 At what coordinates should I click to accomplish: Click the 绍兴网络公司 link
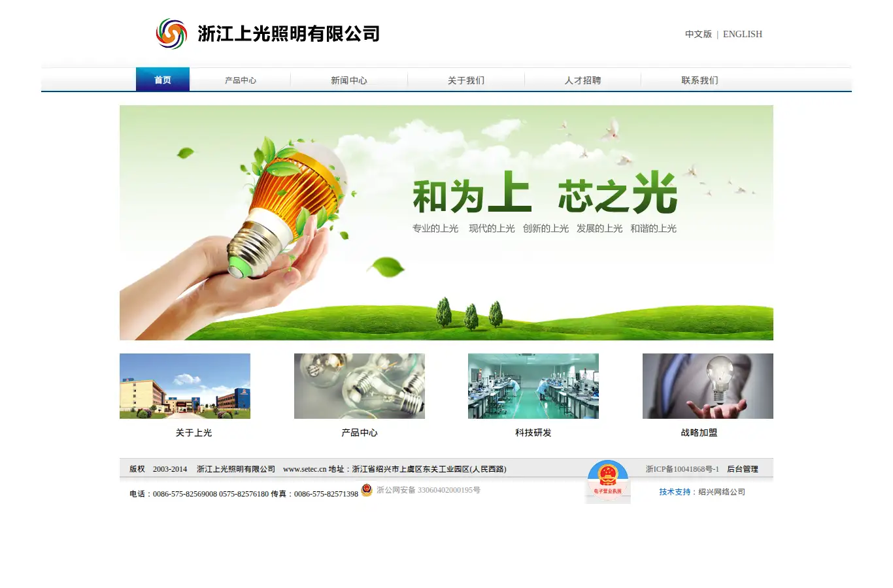(722, 492)
